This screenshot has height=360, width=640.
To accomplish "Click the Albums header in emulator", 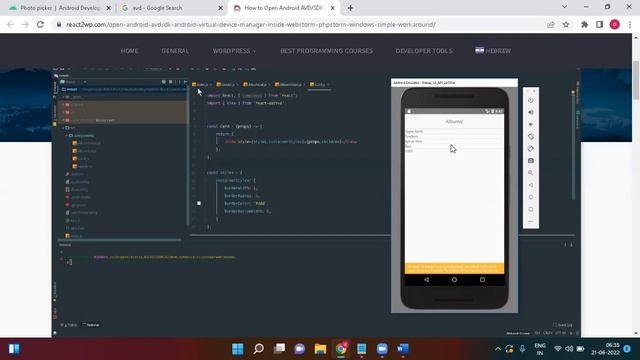I will point(454,122).
